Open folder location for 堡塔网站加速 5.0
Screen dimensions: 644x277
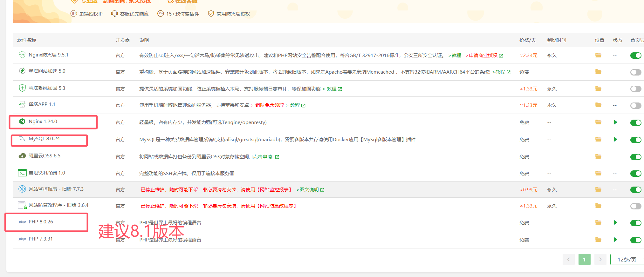[x=598, y=72]
